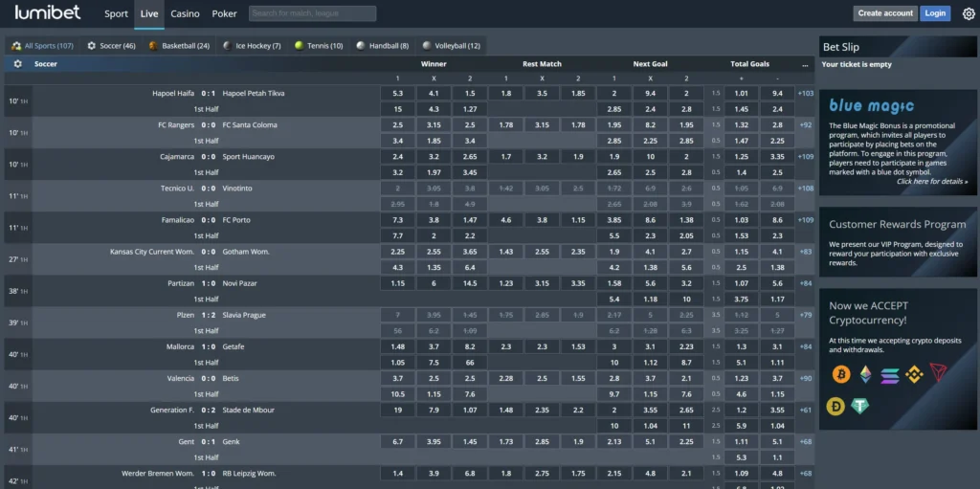Viewport: 980px width, 489px height.
Task: Click the Dogecoin icon
Action: pyautogui.click(x=835, y=407)
